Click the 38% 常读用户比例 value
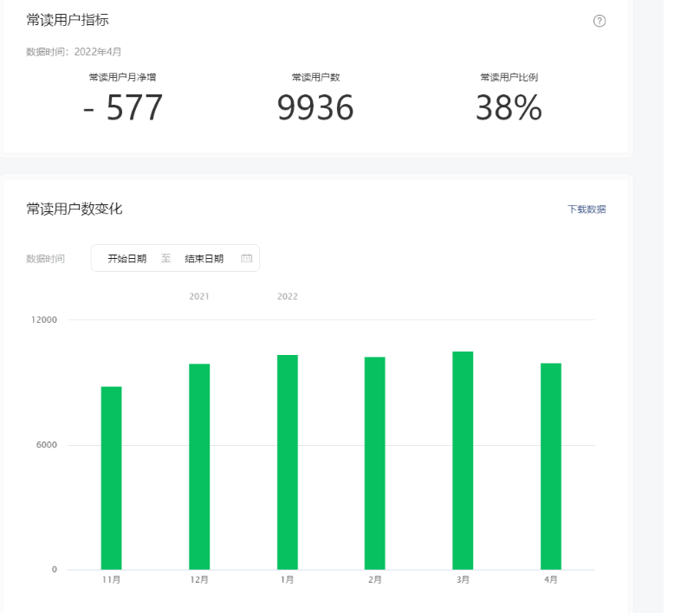This screenshot has width=700, height=613. [x=509, y=108]
